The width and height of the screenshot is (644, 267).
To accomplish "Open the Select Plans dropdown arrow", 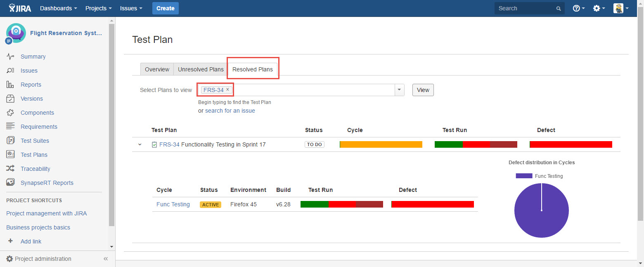I will [399, 90].
